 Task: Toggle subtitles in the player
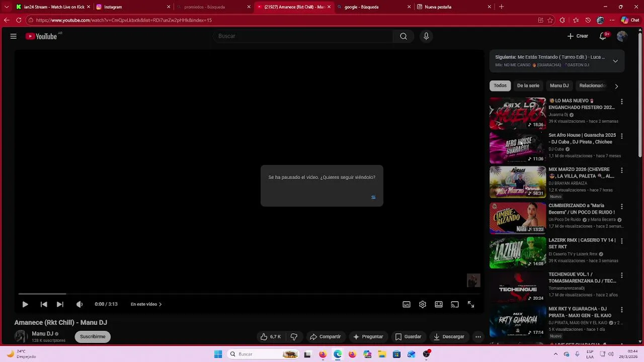(x=407, y=304)
